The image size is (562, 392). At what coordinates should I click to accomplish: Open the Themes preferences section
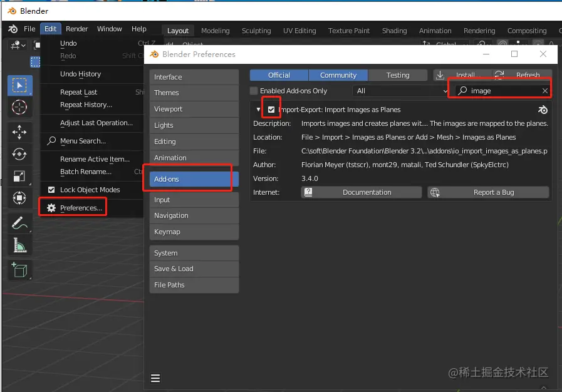194,93
